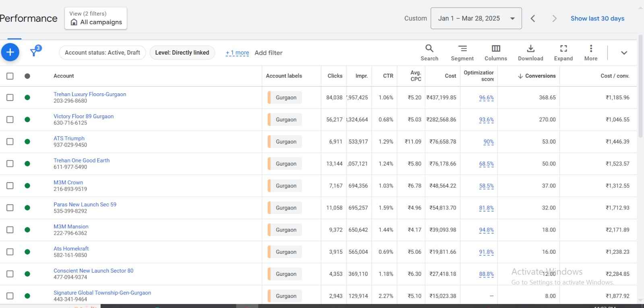Click the Segment icon

coord(462,53)
